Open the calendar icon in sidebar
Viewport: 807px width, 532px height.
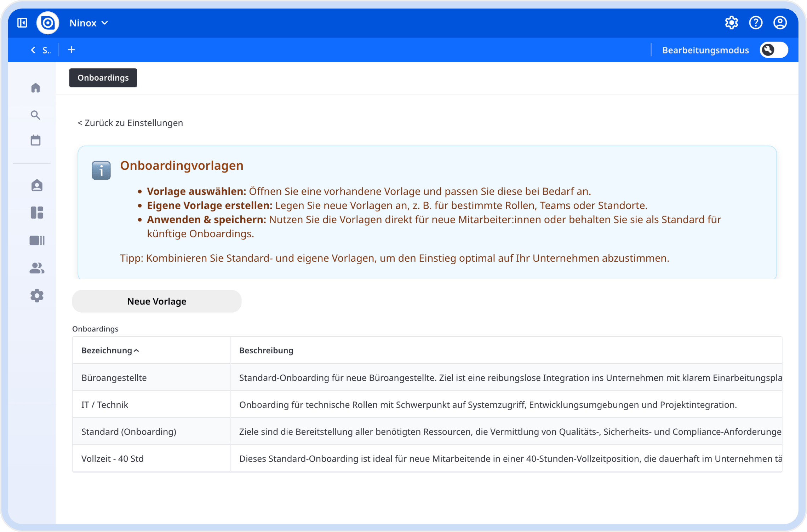tap(36, 140)
